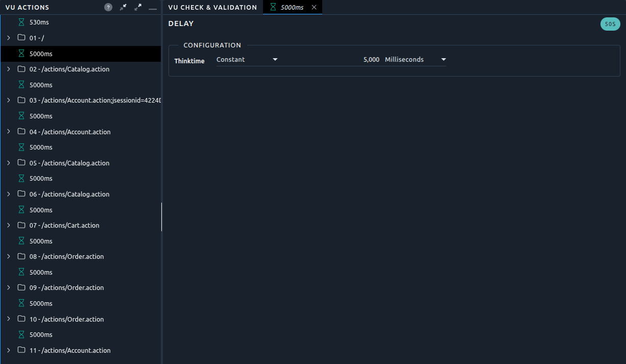
Task: Click hourglass icon after 03 Account.action
Action: [21, 116]
